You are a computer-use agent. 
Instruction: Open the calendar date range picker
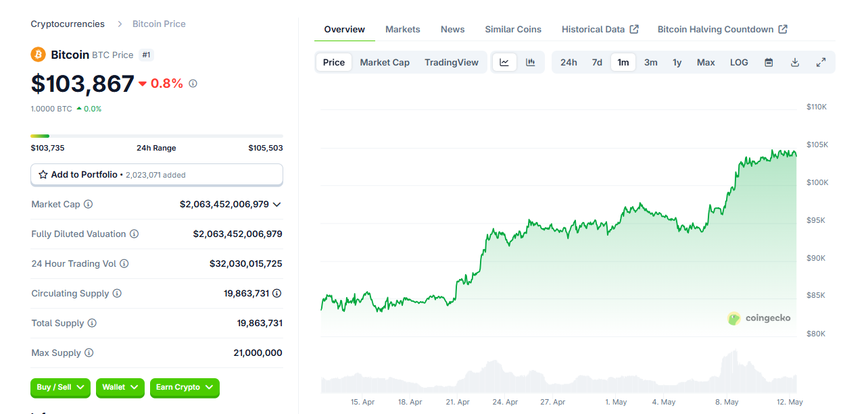pos(769,62)
